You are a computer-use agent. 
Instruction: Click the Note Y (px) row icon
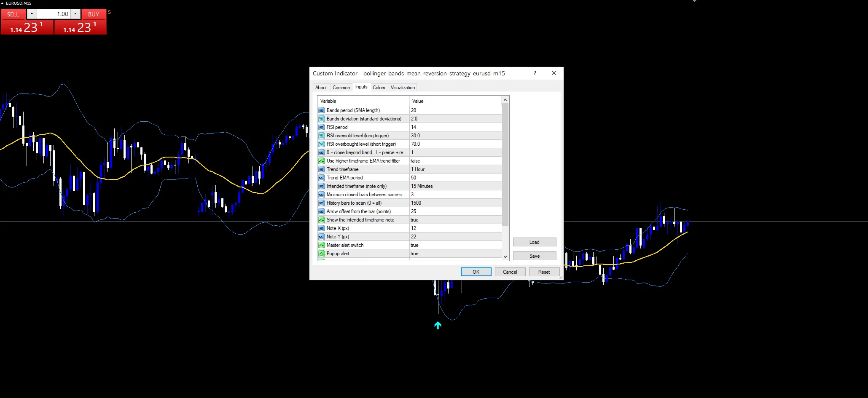321,237
